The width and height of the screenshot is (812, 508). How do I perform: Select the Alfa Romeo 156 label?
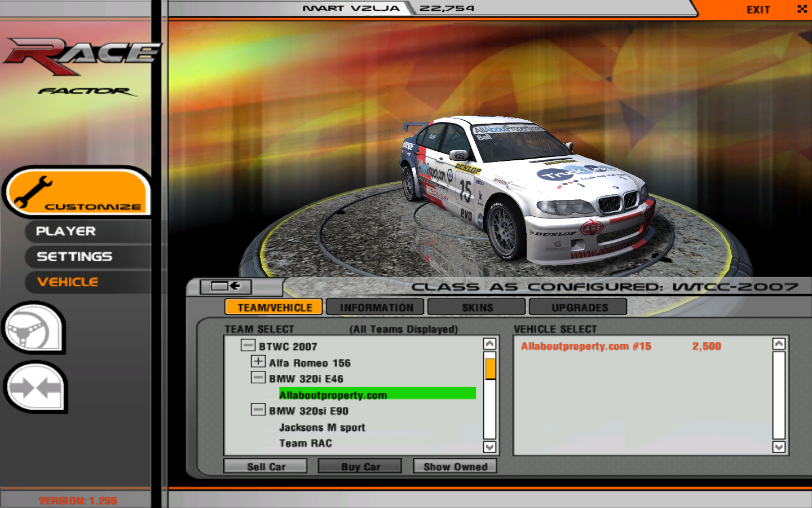310,363
